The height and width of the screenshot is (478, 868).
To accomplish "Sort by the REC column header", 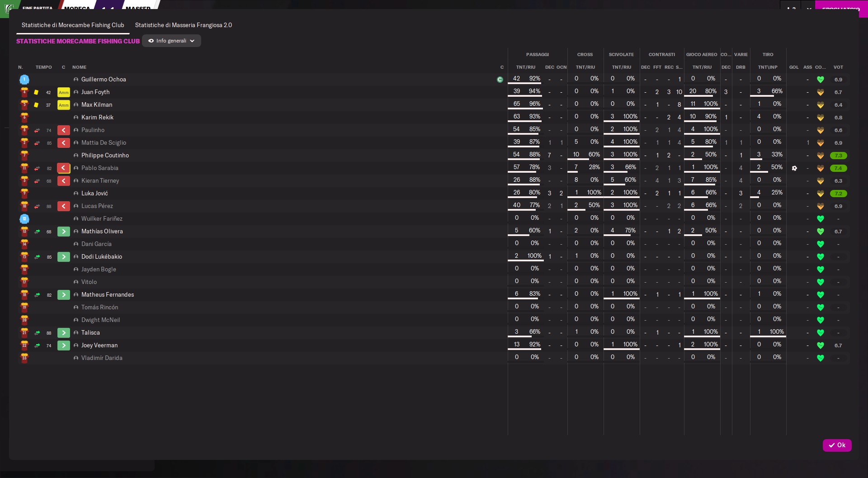I will 669,67.
